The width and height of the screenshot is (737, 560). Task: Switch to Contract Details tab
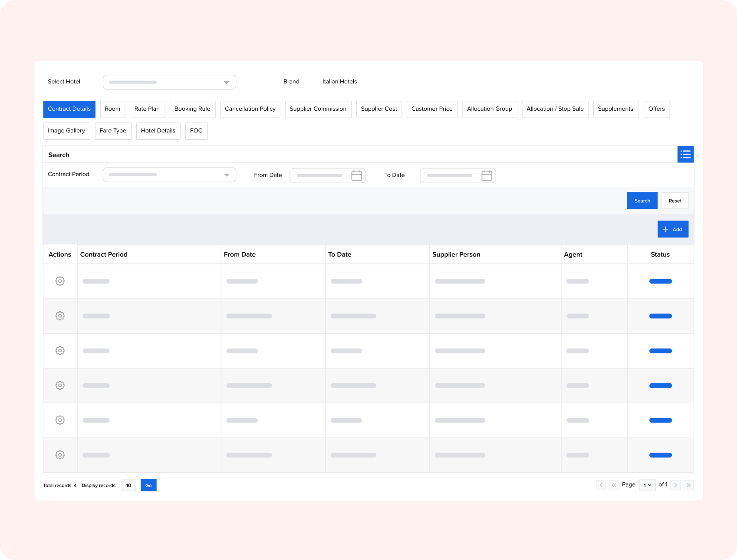69,109
